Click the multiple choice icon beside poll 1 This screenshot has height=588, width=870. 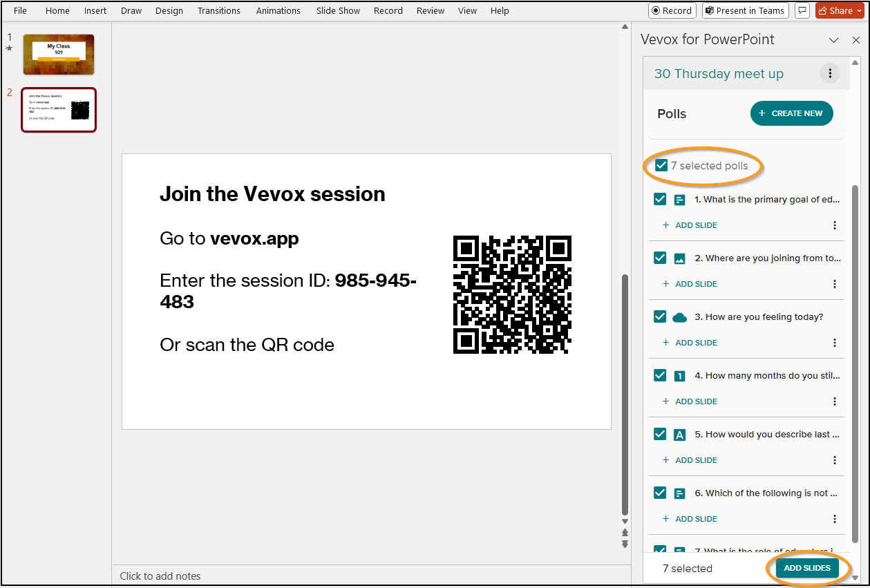[x=679, y=199]
